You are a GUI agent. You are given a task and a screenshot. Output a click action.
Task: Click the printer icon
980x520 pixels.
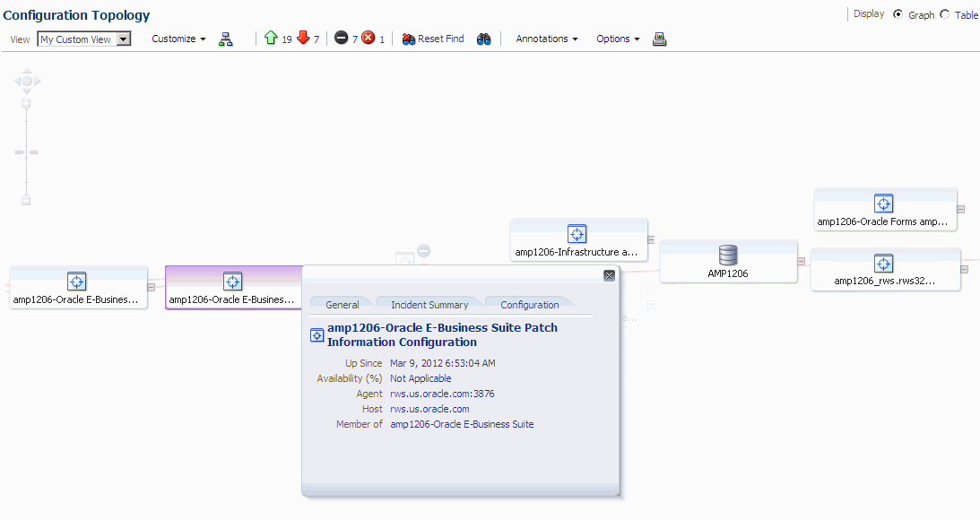pos(659,39)
